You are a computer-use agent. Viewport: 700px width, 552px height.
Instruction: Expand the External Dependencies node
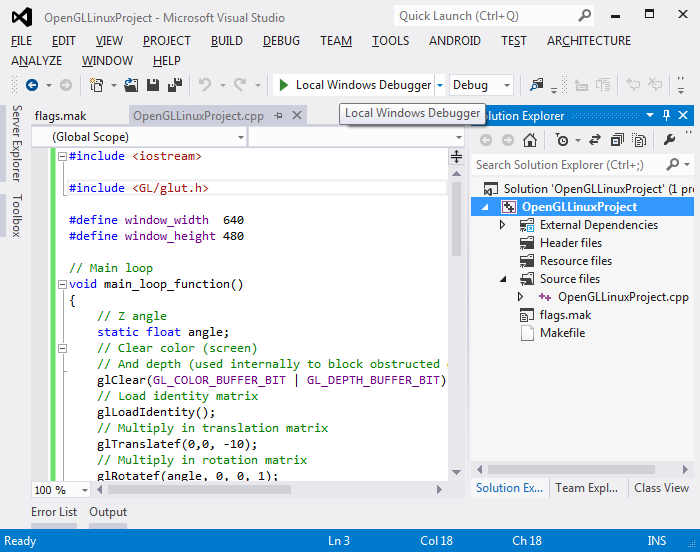[502, 225]
